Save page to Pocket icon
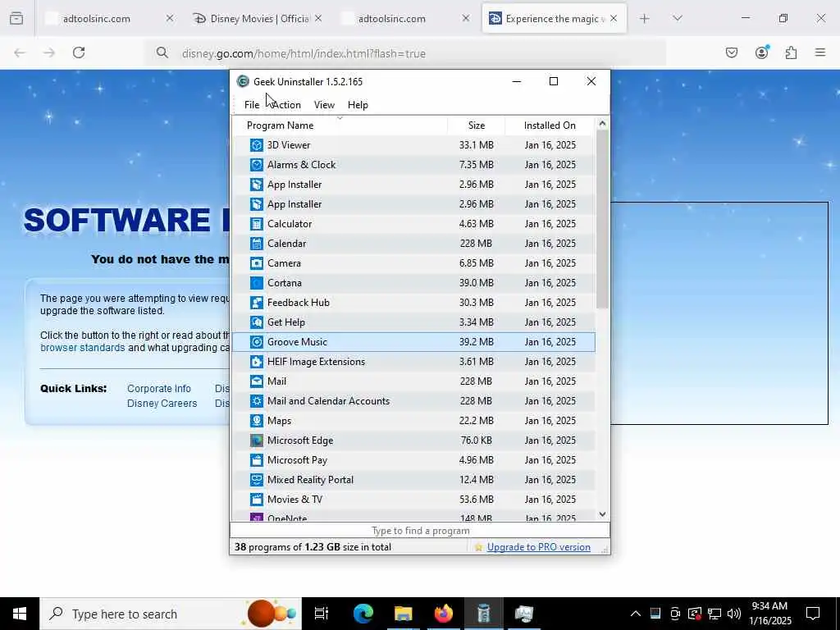Viewport: 840px width, 630px height. coord(731,52)
